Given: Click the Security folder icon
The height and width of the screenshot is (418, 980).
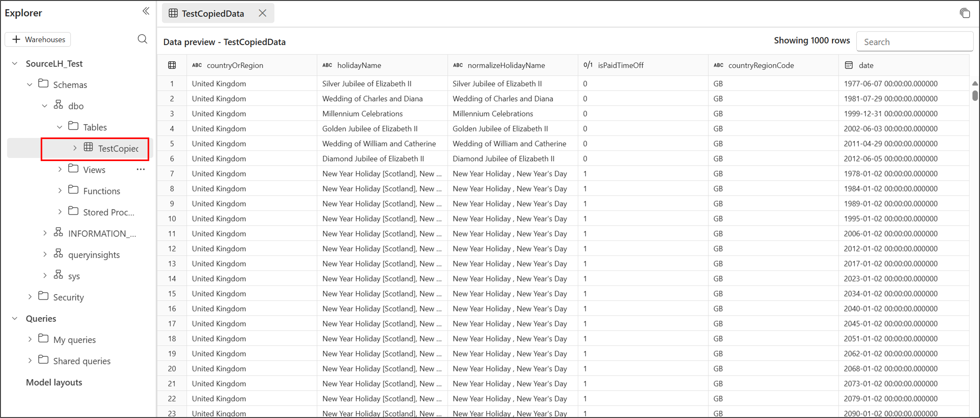Looking at the screenshot, I should coord(43,296).
